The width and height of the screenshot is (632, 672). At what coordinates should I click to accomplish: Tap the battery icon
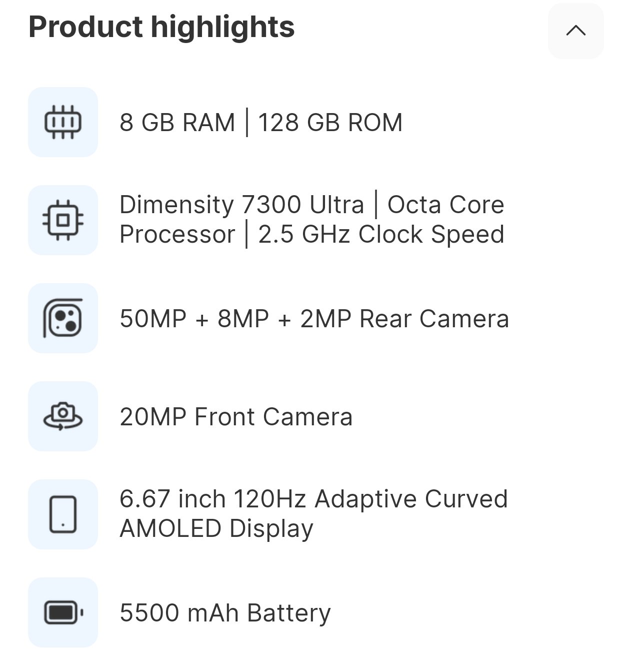(x=63, y=612)
